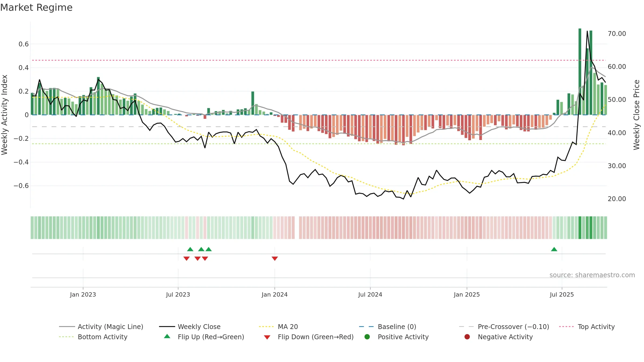The image size is (644, 362).
Task: Toggle Pre-Crossover (−0.10) legend entry
Action: pyautogui.click(x=504, y=327)
